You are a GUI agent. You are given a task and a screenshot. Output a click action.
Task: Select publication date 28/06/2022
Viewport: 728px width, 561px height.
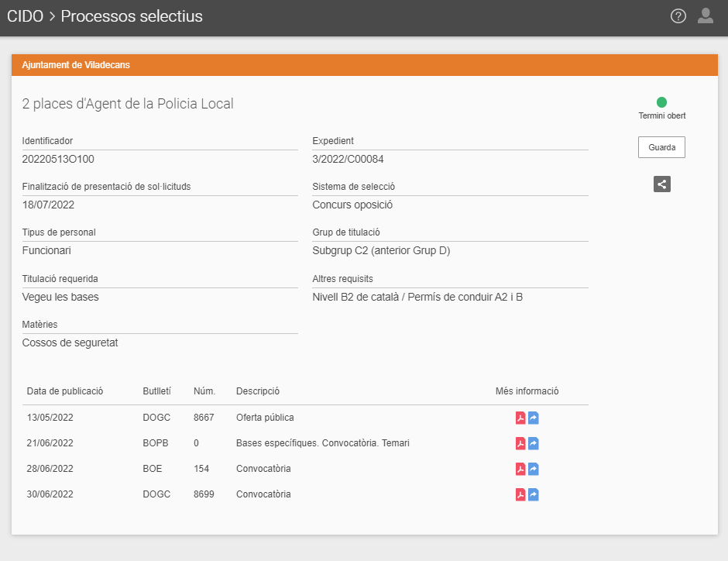(50, 469)
